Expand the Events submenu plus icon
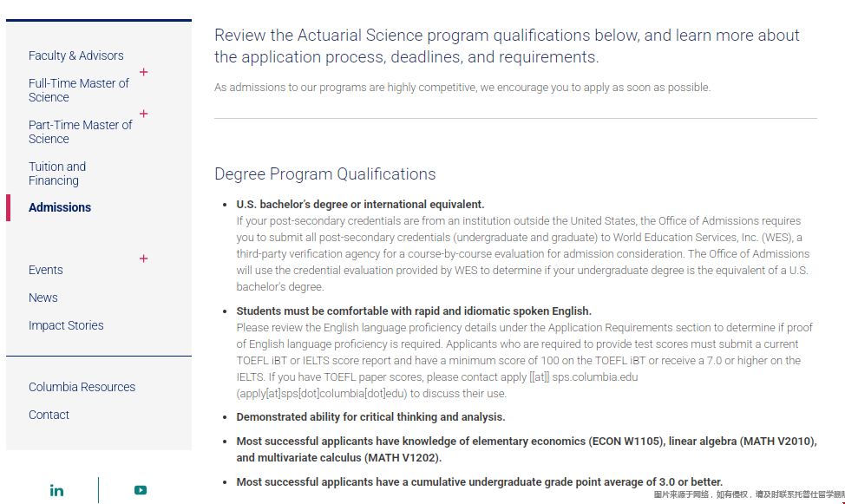The height and width of the screenshot is (504, 845). [144, 259]
